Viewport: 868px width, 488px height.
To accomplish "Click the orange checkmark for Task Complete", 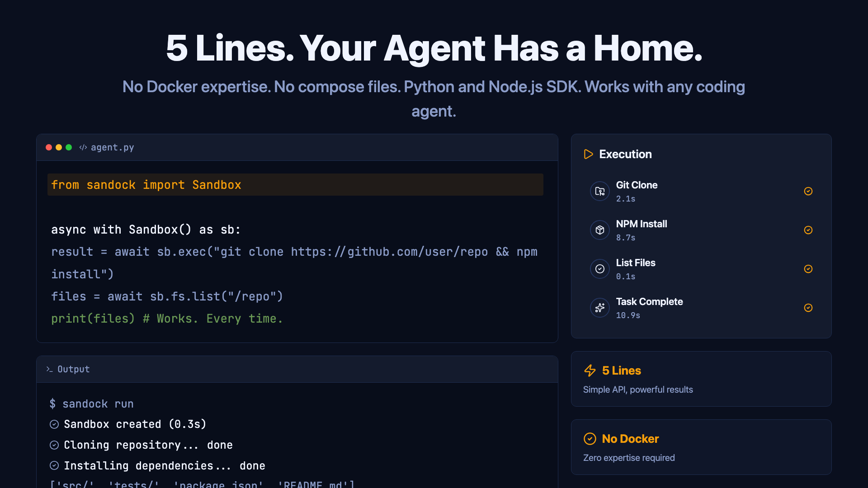I will click(808, 308).
